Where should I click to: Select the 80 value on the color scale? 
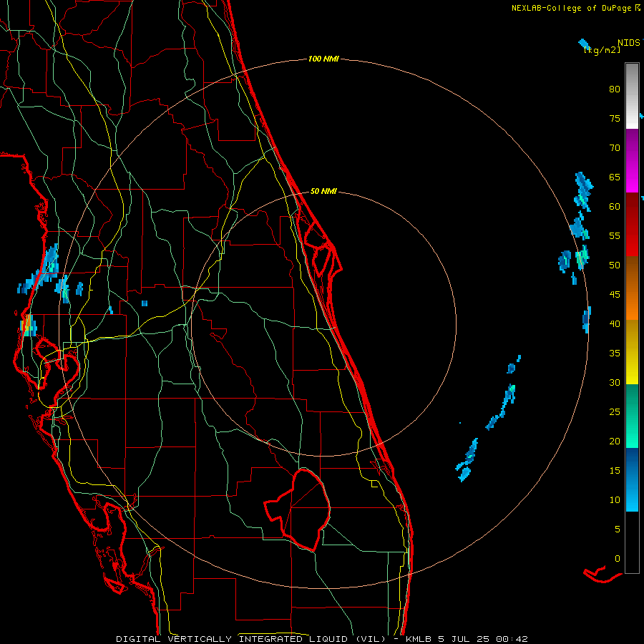pos(615,89)
